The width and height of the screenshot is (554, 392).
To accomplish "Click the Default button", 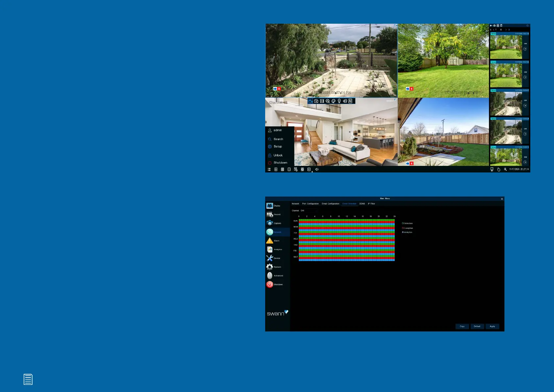I will pos(477,327).
